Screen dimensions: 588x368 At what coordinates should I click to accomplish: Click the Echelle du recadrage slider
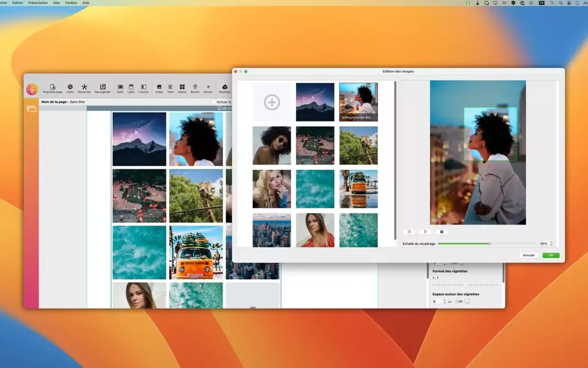[489, 244]
